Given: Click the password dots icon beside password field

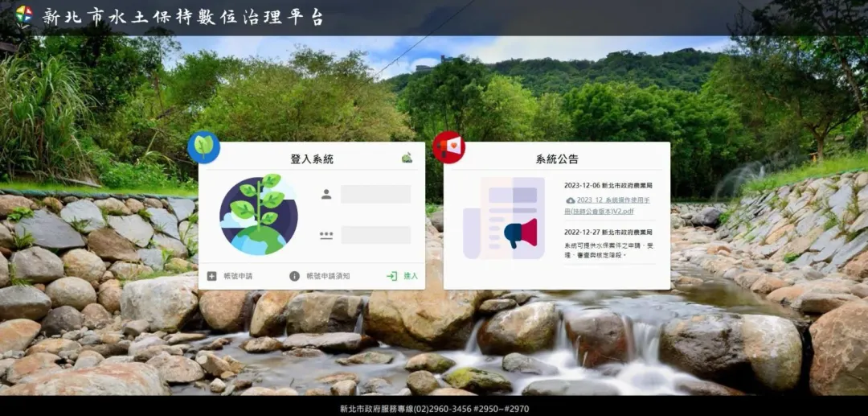Looking at the screenshot, I should [326, 235].
